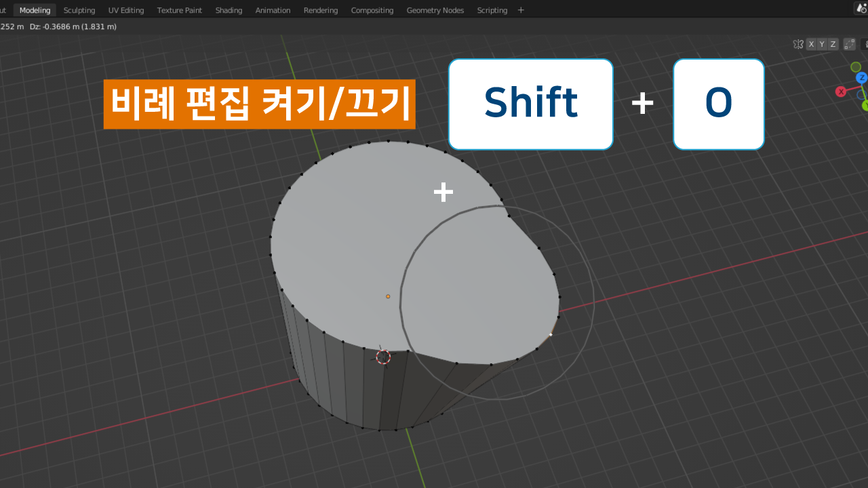The image size is (868, 488).
Task: Open the UV Editing workspace tab
Action: (x=126, y=10)
